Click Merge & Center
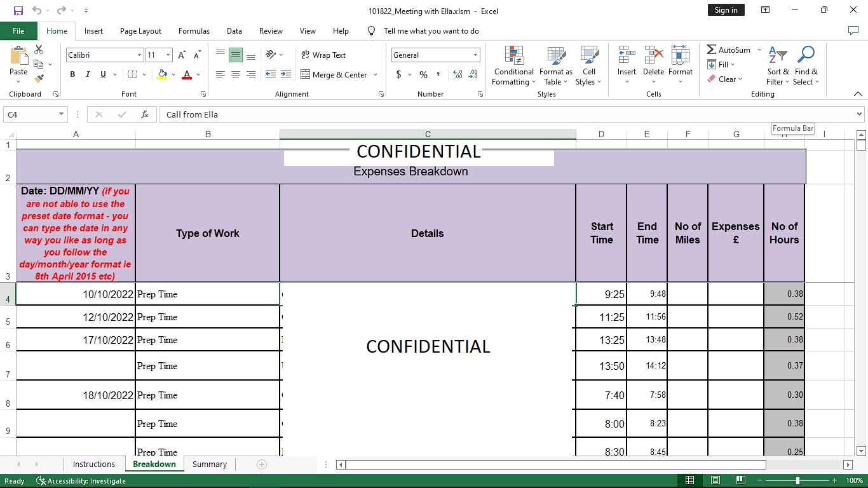The image size is (868, 488). tap(334, 75)
